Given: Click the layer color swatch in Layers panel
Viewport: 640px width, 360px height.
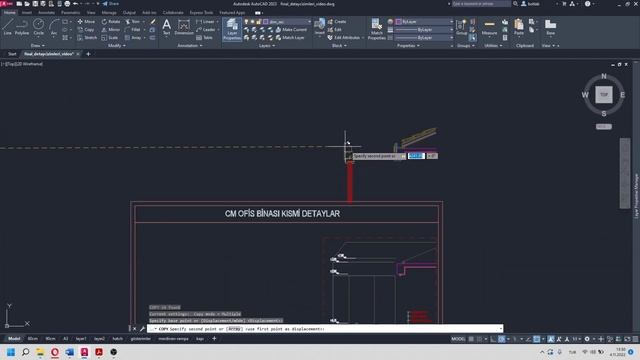Looking at the screenshot, I should point(266,22).
